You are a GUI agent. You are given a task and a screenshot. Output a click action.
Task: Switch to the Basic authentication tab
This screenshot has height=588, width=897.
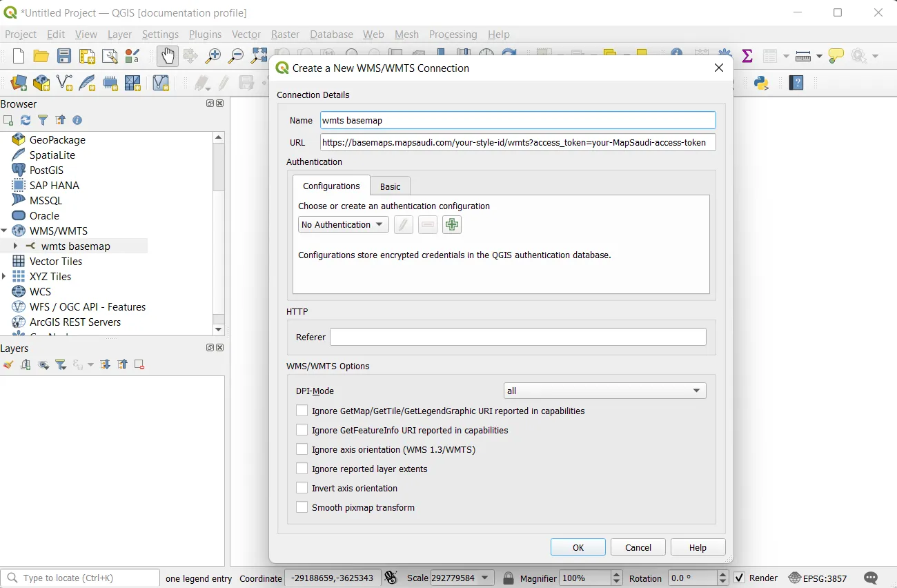pyautogui.click(x=390, y=186)
